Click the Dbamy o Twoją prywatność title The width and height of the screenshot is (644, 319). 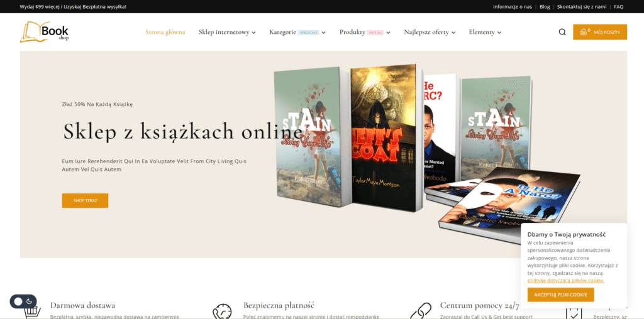[x=567, y=234]
